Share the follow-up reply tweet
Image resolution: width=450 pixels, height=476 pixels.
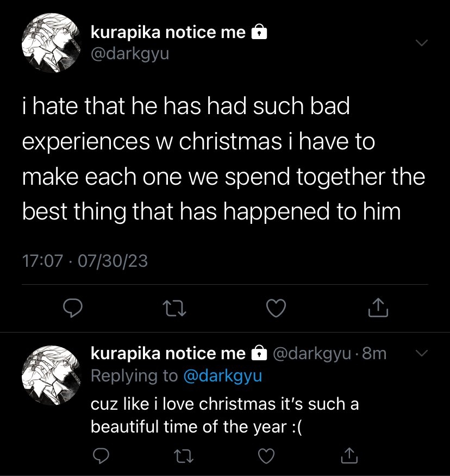[349, 455]
